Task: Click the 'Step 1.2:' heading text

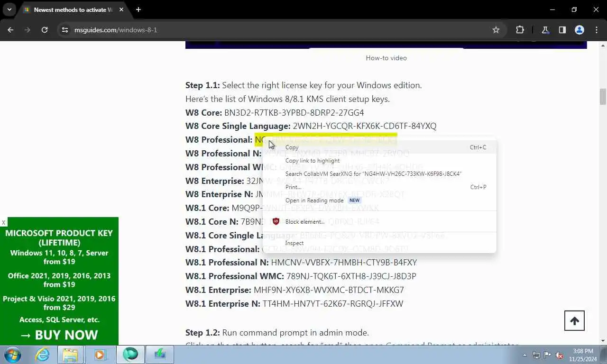Action: coord(202,333)
